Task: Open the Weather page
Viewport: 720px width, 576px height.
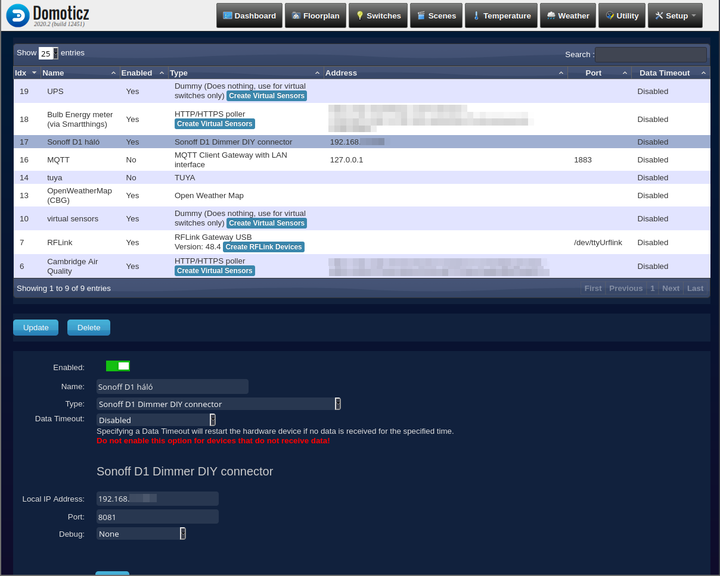Action: pos(567,16)
